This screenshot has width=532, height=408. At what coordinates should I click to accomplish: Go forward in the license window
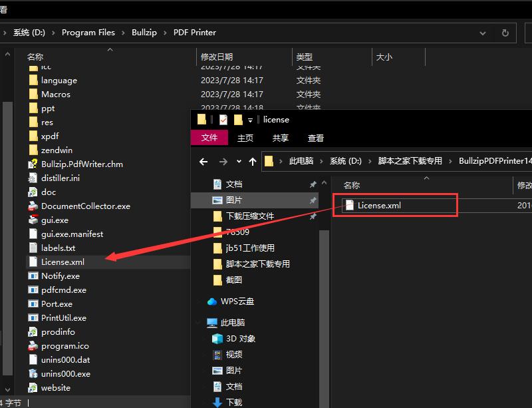click(223, 161)
